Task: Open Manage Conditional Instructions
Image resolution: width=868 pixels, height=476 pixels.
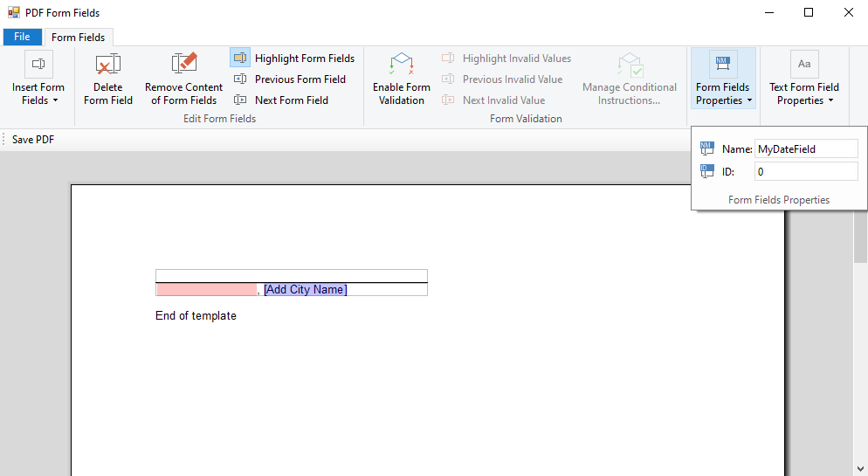Action: pyautogui.click(x=630, y=79)
